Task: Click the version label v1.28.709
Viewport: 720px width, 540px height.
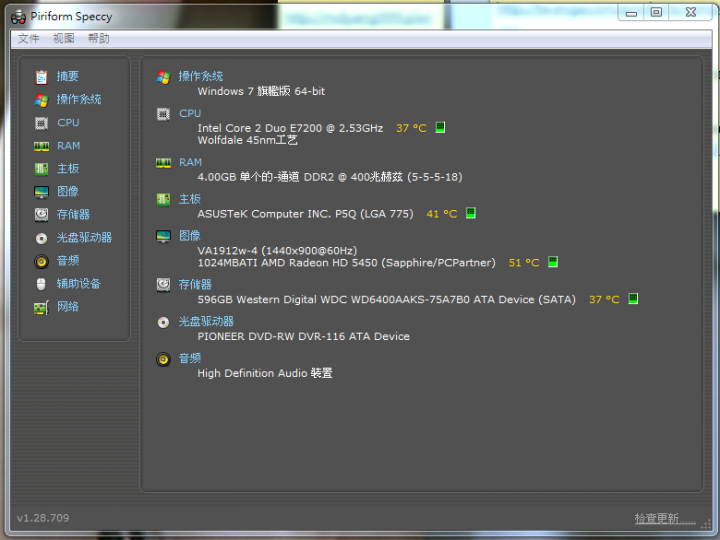Action: pos(43,518)
